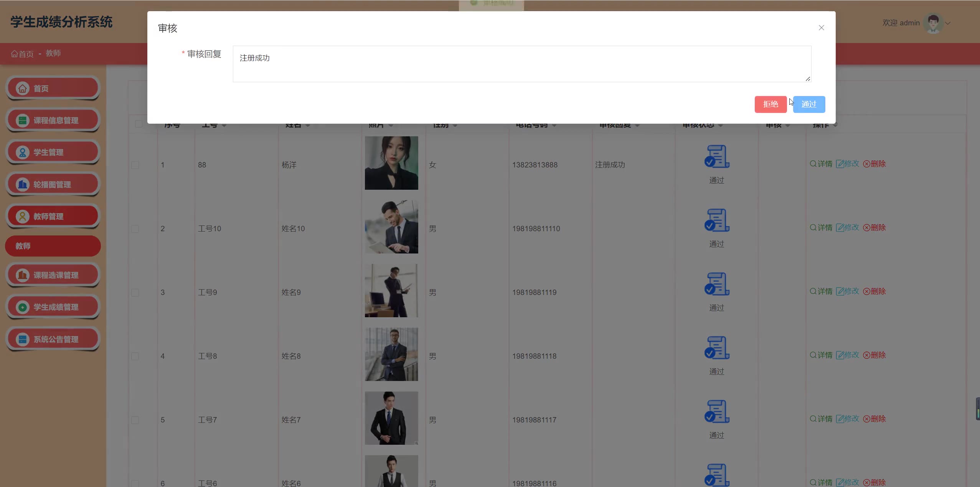Click the admin avatar image
The height and width of the screenshot is (487, 980).
(x=933, y=23)
